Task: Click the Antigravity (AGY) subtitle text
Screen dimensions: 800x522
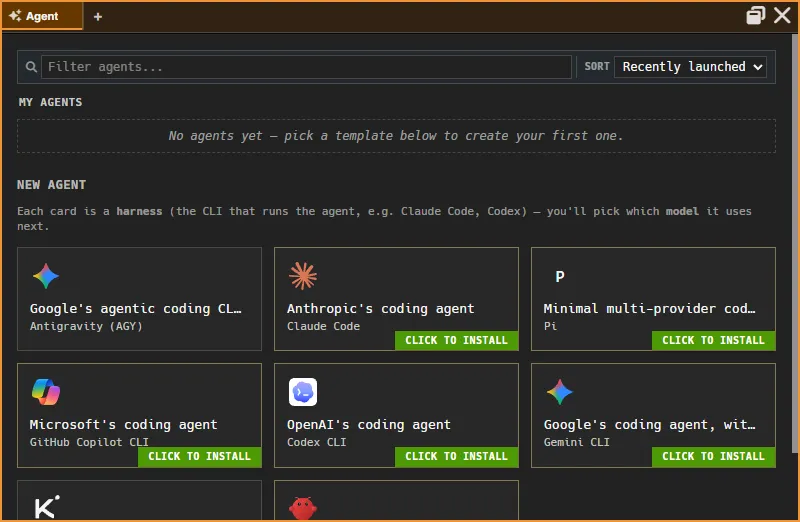Action: tap(86, 326)
